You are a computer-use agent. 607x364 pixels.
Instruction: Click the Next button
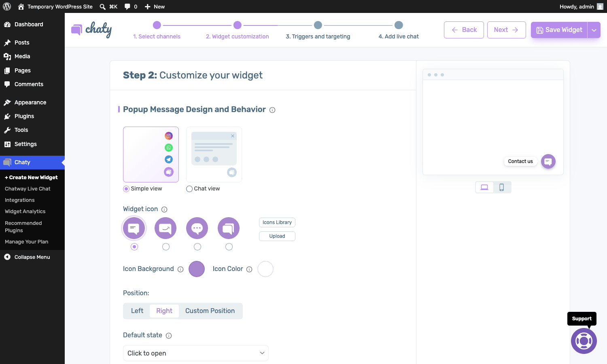click(507, 30)
